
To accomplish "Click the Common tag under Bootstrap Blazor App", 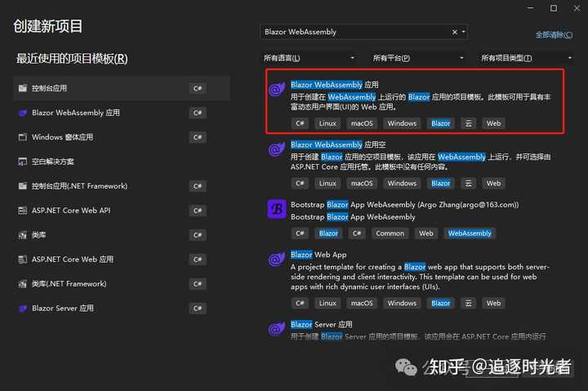I will (x=390, y=233).
